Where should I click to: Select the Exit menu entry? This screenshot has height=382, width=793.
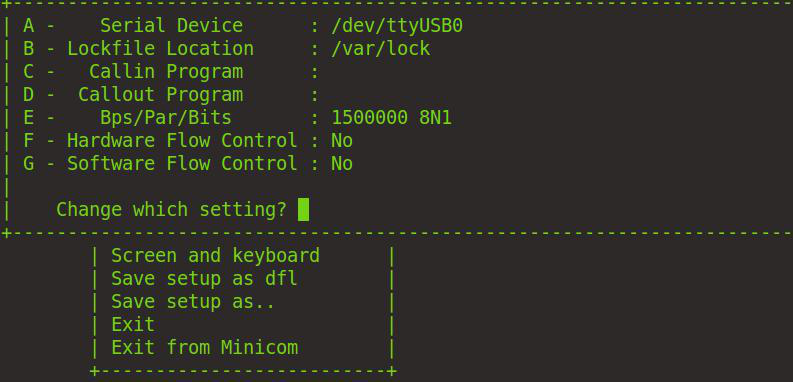tap(133, 324)
